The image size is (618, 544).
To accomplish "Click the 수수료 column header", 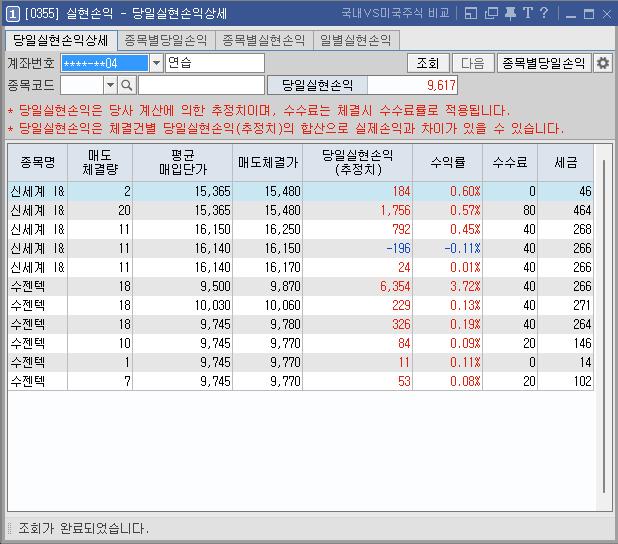I will [510, 162].
